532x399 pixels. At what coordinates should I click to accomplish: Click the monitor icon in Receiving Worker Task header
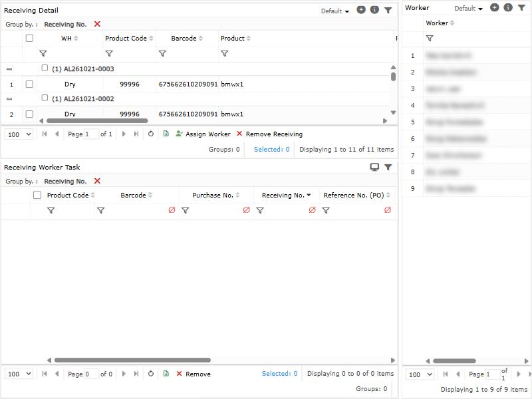coord(374,167)
